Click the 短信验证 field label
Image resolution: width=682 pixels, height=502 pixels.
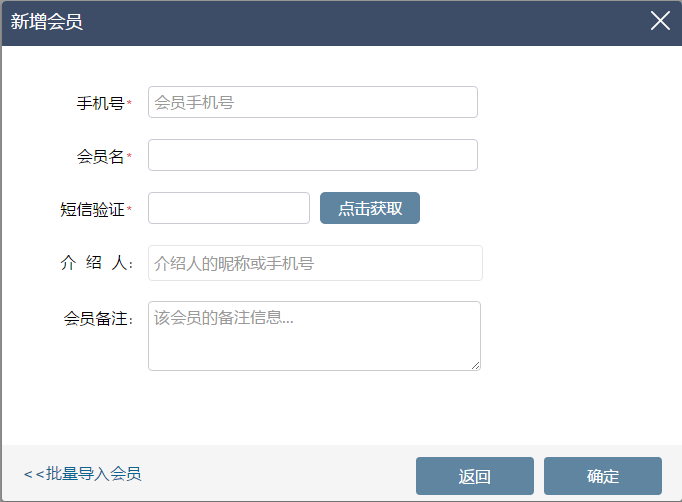[92, 209]
